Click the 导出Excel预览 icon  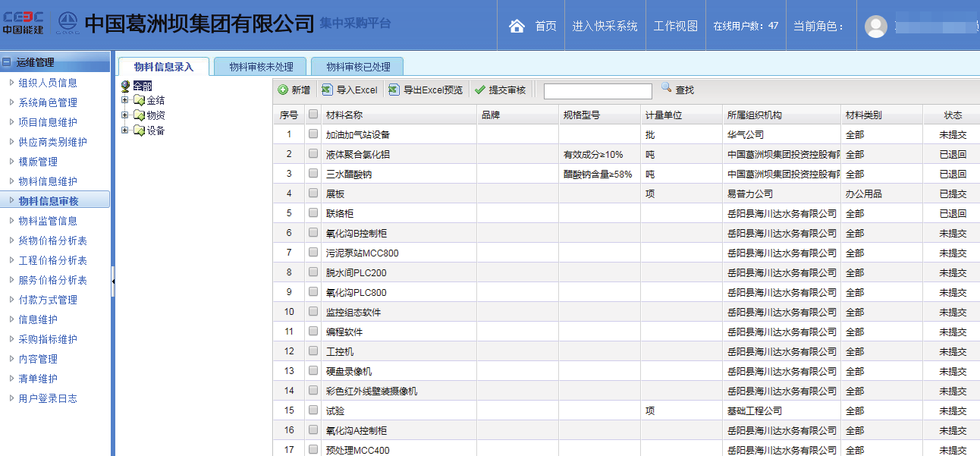pos(394,90)
